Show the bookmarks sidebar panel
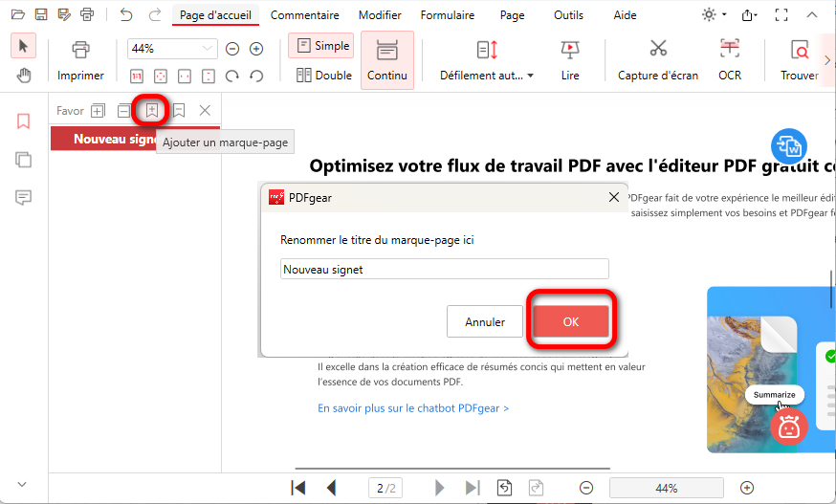This screenshot has width=836, height=504. (23, 121)
